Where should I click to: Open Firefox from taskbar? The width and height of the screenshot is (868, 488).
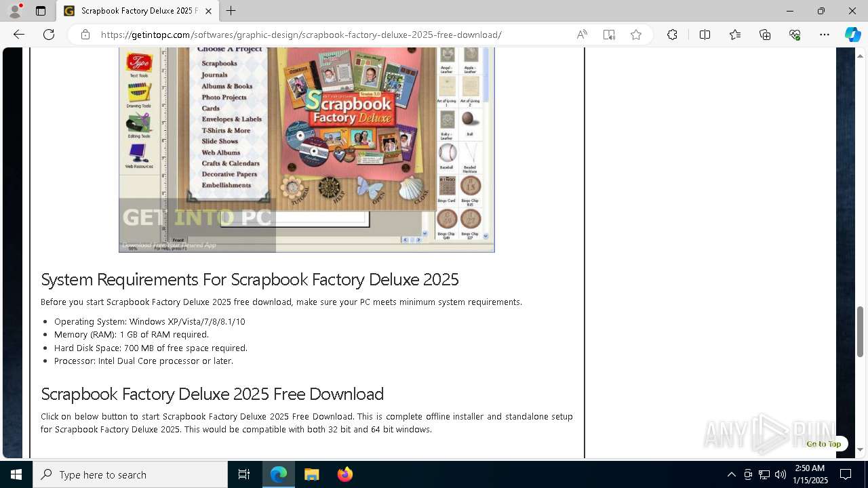pos(344,474)
